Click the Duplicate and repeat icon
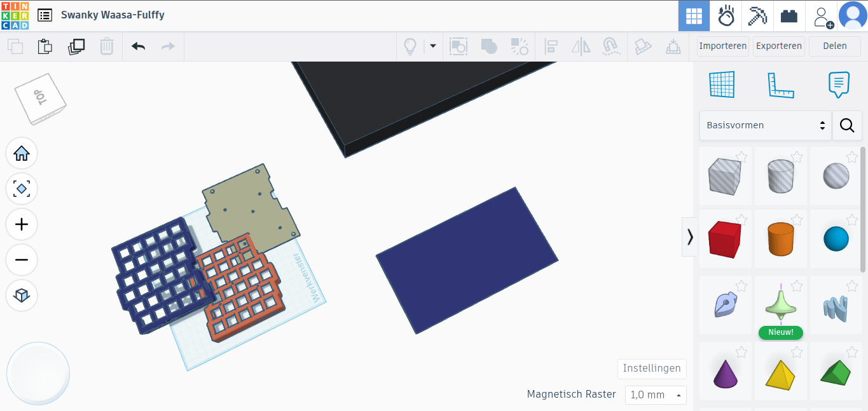868x411 pixels. click(x=76, y=46)
